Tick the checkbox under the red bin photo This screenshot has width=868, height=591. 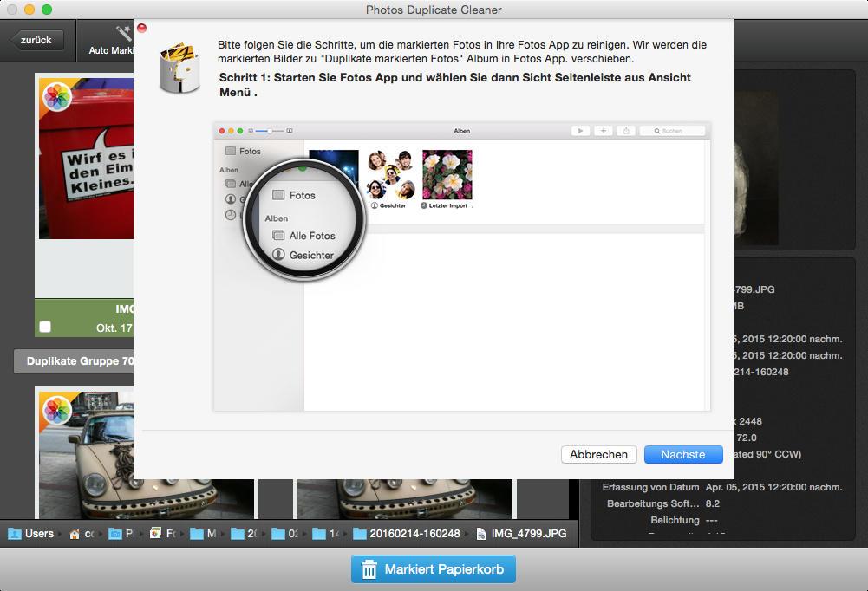45,327
